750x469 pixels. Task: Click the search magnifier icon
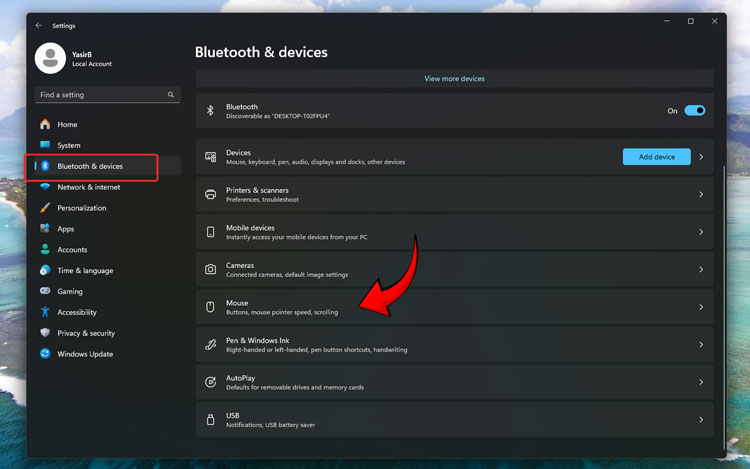[x=171, y=95]
